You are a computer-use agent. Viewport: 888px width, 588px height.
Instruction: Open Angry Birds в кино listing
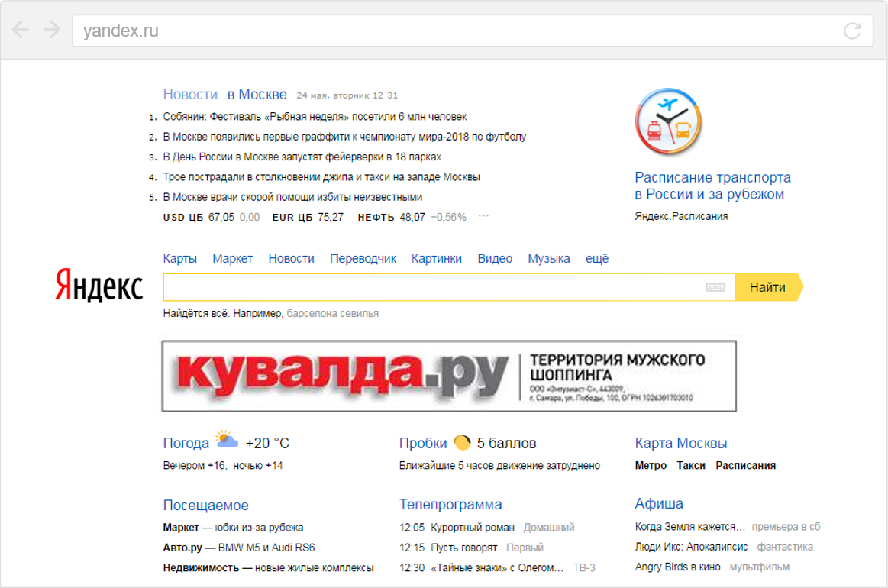678,567
